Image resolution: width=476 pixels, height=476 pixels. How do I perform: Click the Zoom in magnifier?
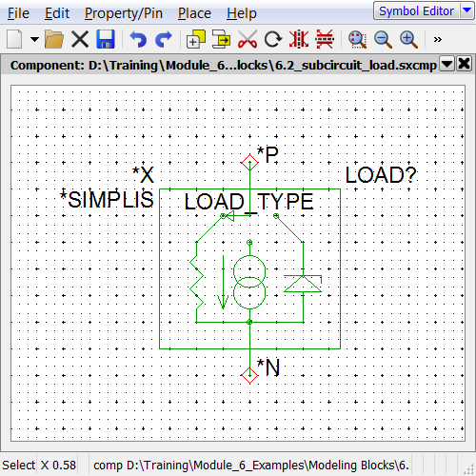[408, 40]
